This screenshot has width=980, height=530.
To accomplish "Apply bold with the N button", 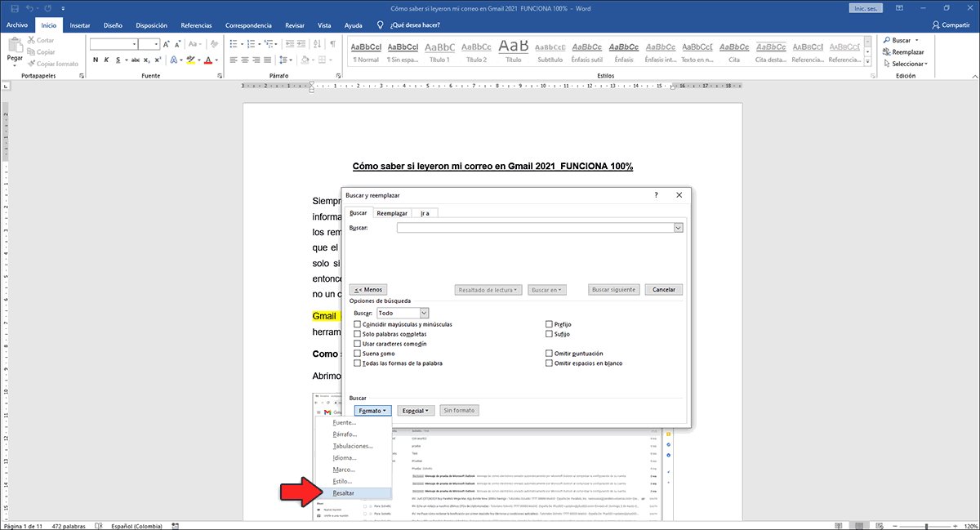I will [x=96, y=60].
